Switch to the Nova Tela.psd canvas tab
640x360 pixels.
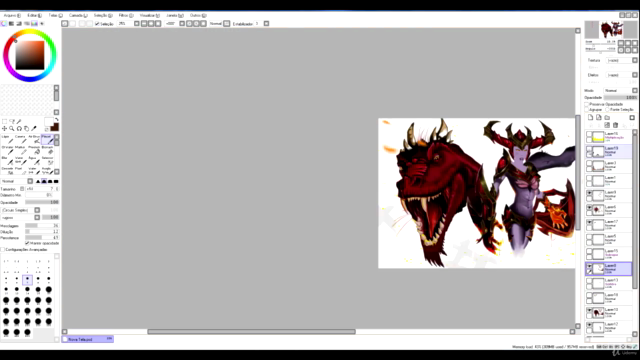[x=87, y=339]
